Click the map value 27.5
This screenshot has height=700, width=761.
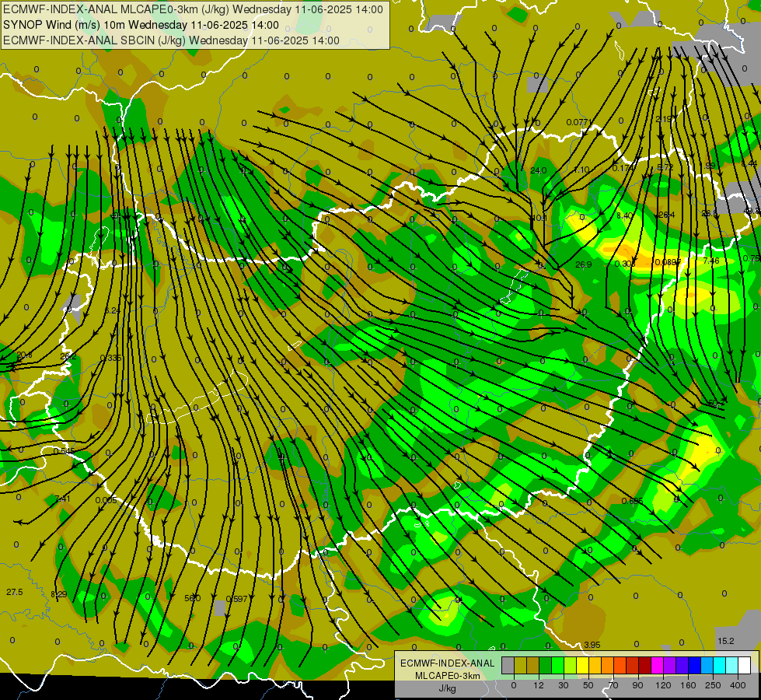tap(15, 592)
